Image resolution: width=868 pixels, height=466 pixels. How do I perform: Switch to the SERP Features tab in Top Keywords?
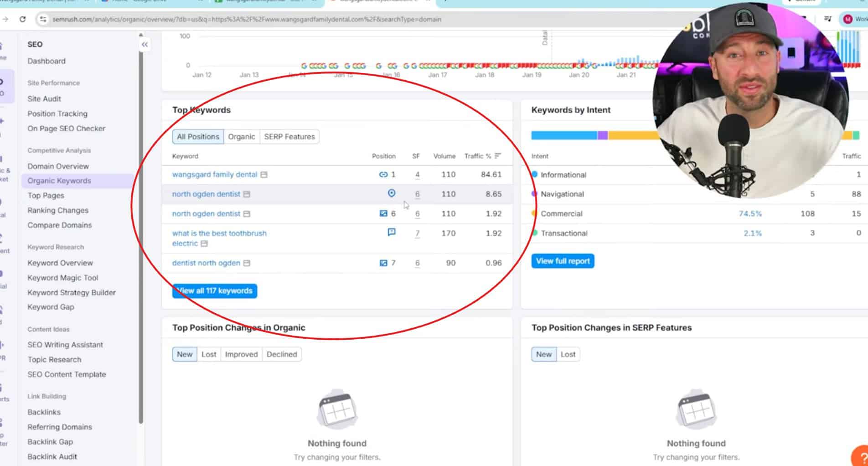coord(289,136)
